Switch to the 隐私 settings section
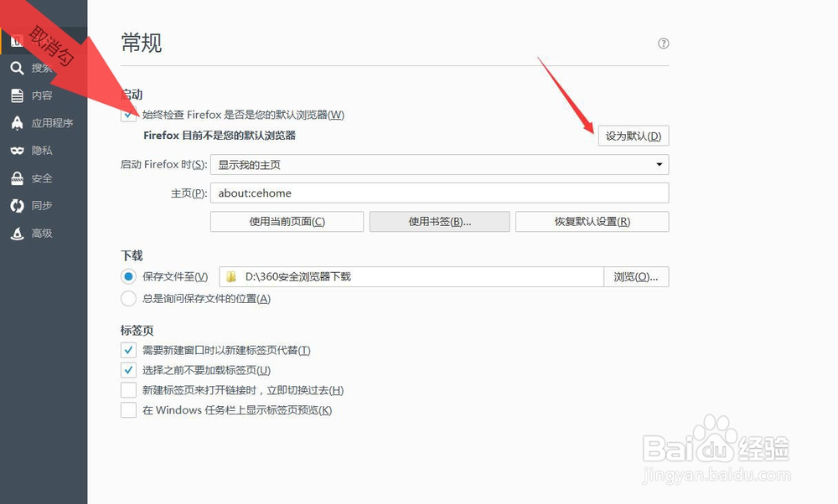The image size is (838, 504). [x=42, y=151]
